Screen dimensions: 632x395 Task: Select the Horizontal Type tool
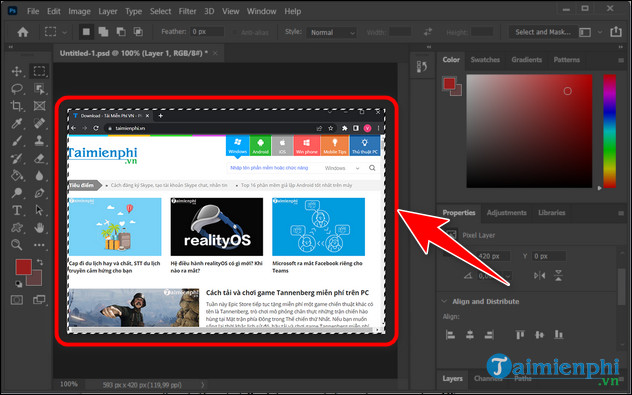(17, 210)
